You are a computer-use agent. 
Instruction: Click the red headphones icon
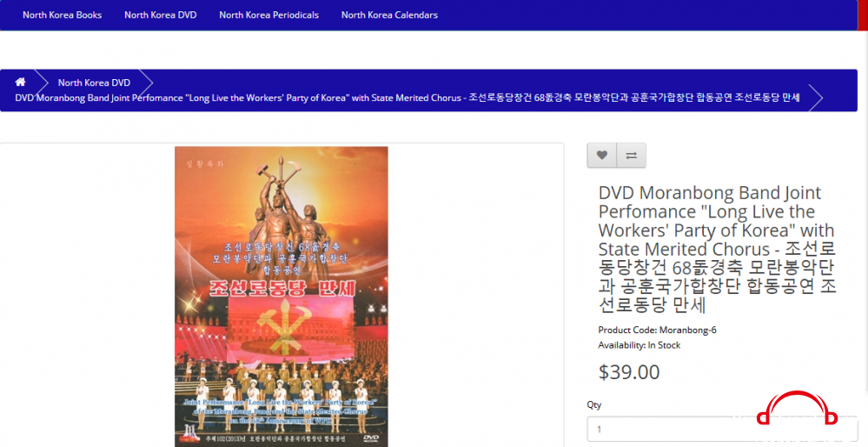797,409
